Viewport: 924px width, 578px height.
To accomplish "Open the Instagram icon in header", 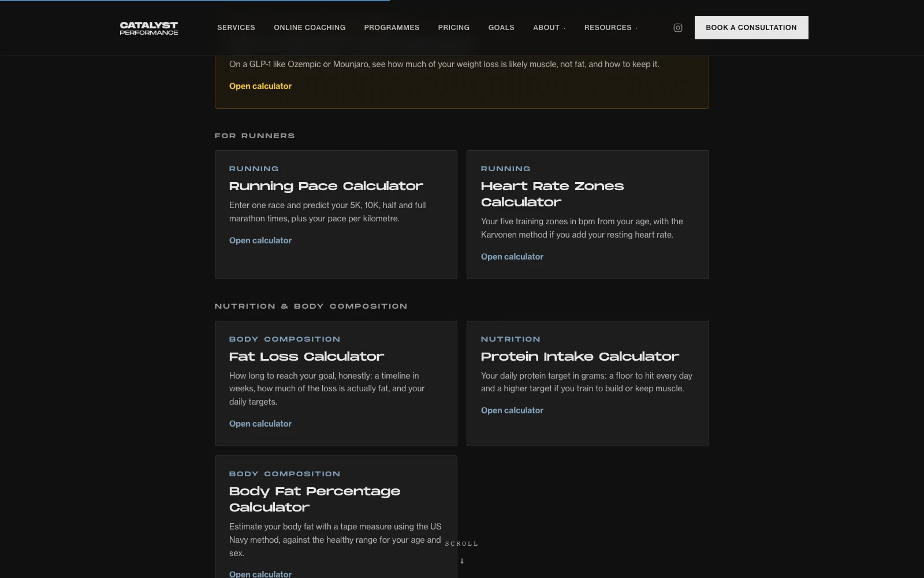I will pyautogui.click(x=678, y=28).
